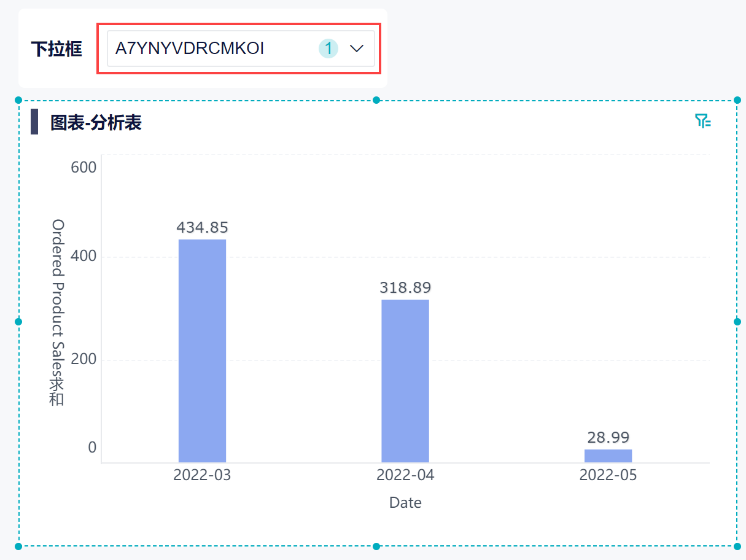The image size is (746, 560).
Task: Click the 28.99 data label
Action: pos(608,437)
